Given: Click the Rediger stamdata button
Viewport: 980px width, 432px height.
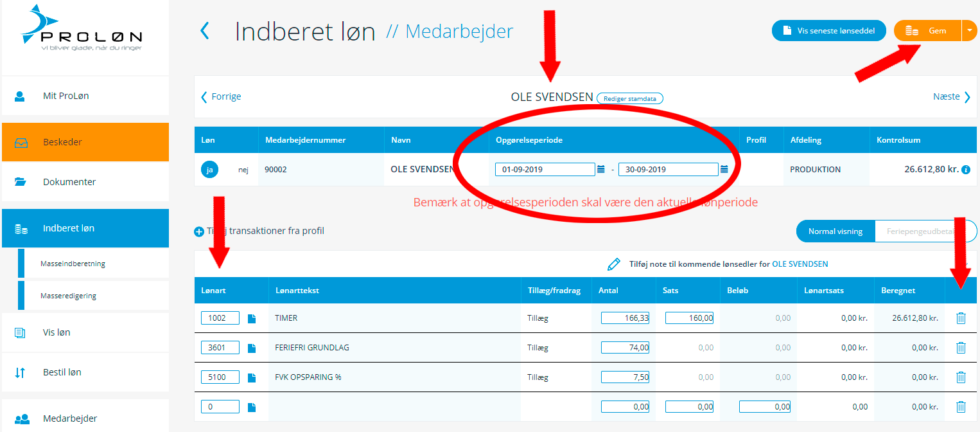Looking at the screenshot, I should pos(629,98).
